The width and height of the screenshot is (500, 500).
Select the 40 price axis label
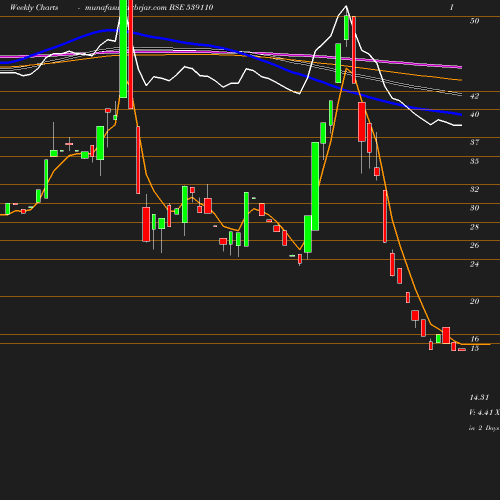474,114
